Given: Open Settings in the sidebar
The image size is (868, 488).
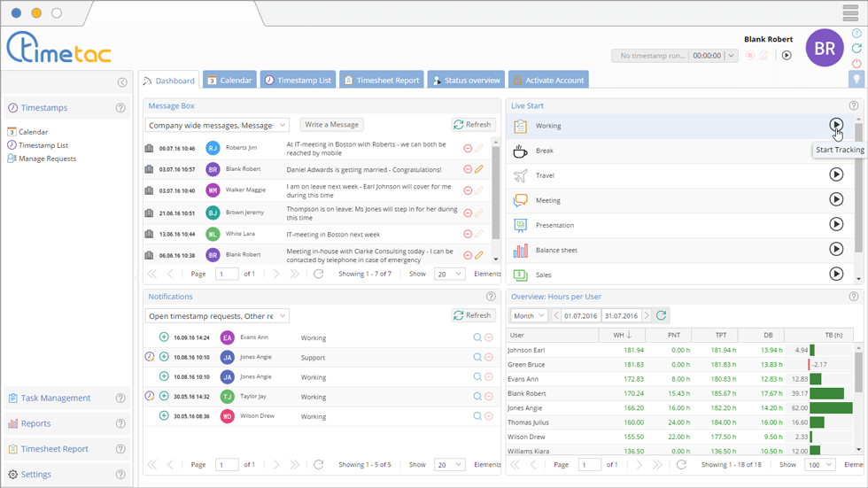Looking at the screenshot, I should click(30, 474).
